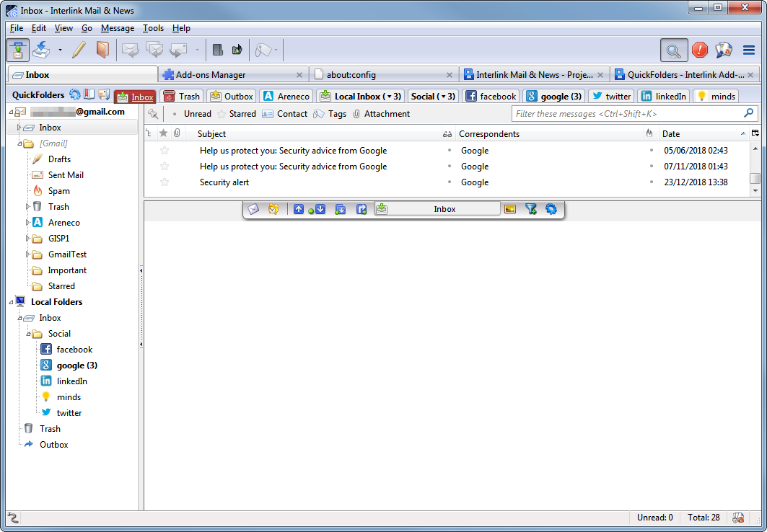Expand the GISP1 folder

click(28, 239)
